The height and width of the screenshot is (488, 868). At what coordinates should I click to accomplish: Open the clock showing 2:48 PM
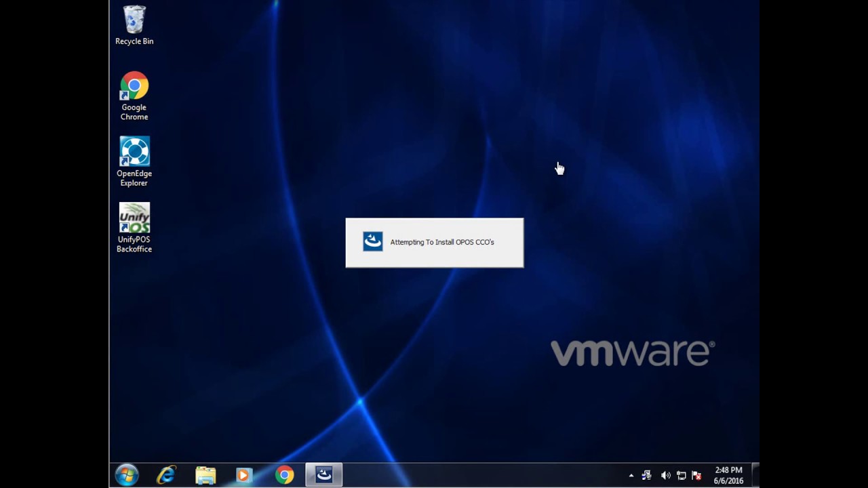(728, 475)
